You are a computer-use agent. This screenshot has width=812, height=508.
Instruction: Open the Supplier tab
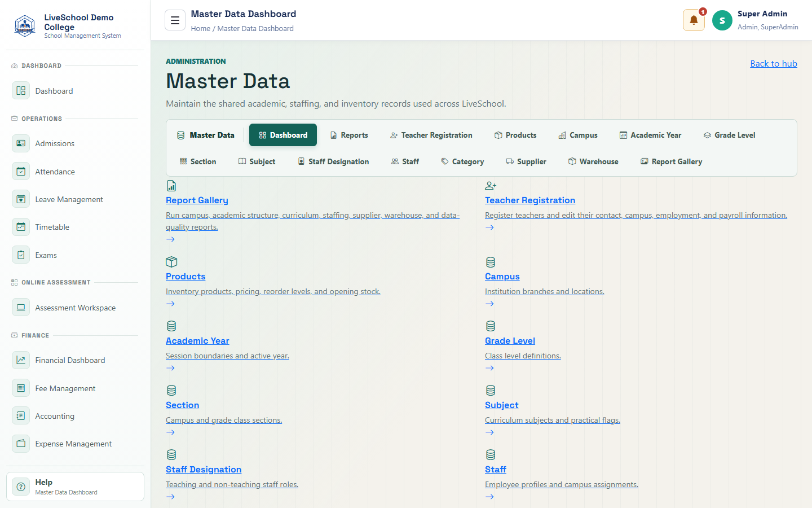tap(526, 161)
